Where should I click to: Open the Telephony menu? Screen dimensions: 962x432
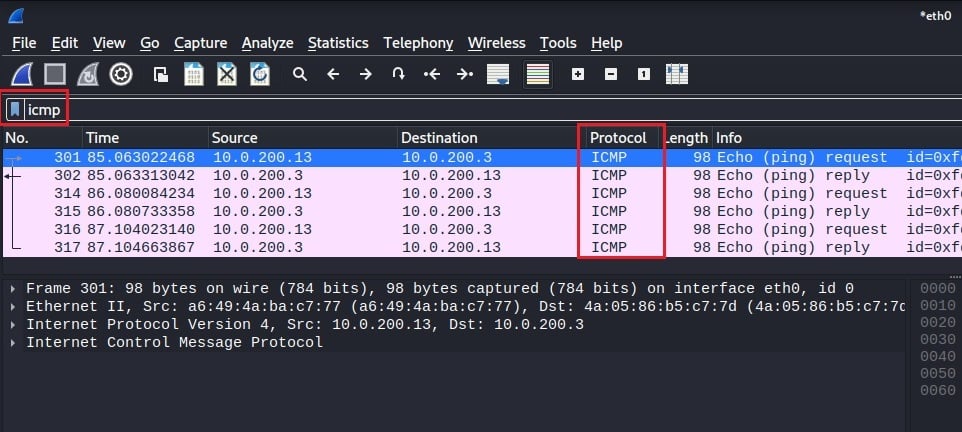pos(418,43)
